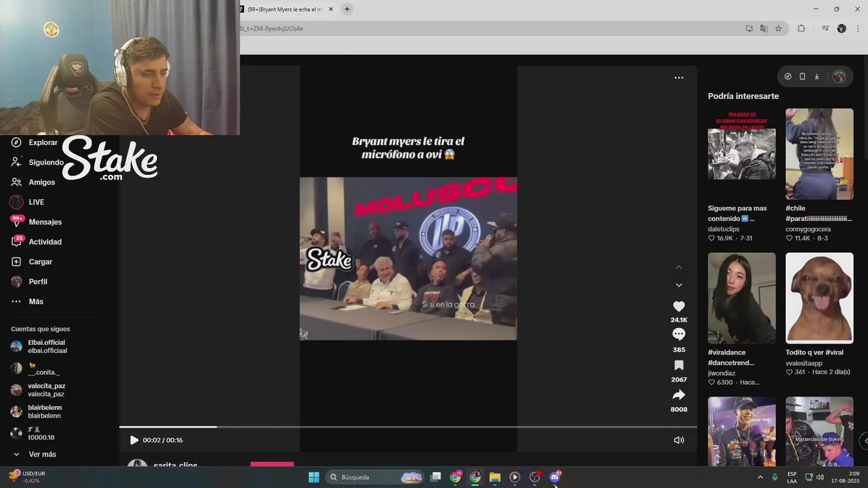Play the paused video

click(x=134, y=440)
